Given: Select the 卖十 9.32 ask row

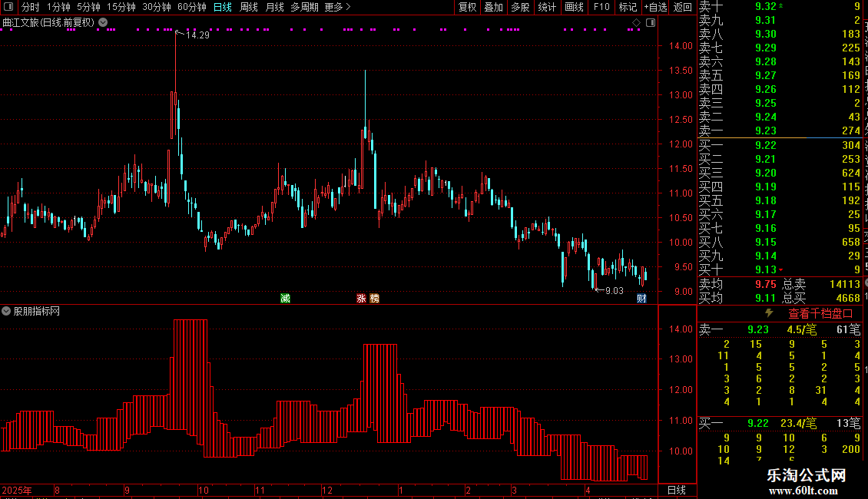Looking at the screenshot, I should tap(780, 6).
